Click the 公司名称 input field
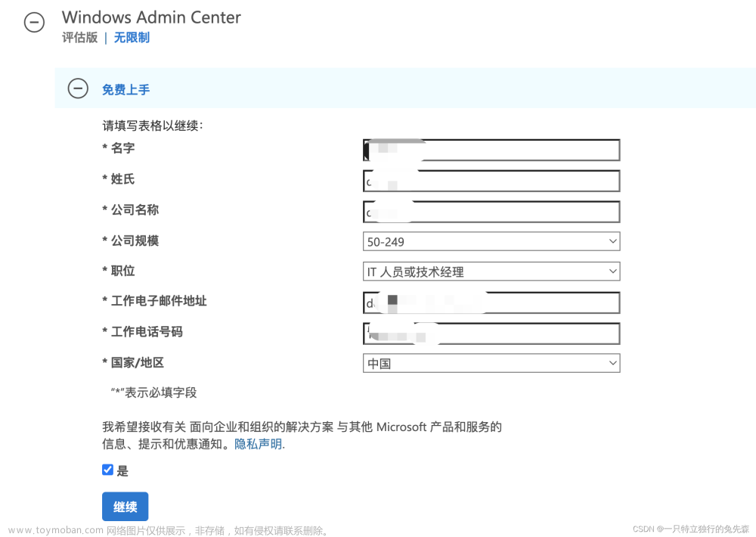The image size is (756, 537). 491,212
